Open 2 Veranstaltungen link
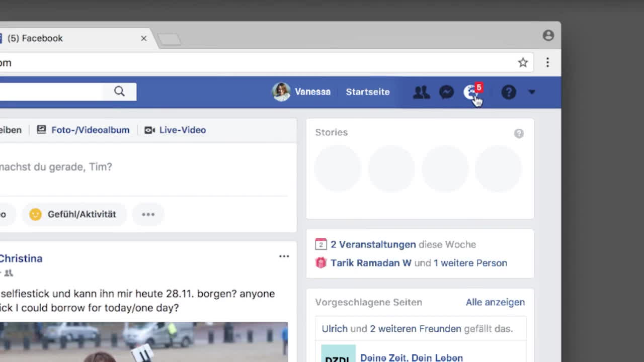The image size is (644, 362). [372, 244]
